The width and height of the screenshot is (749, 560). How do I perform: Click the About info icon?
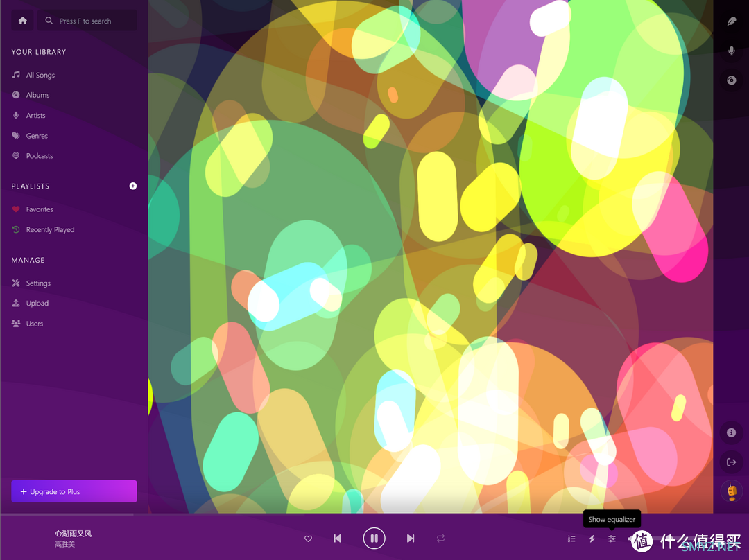(732, 432)
